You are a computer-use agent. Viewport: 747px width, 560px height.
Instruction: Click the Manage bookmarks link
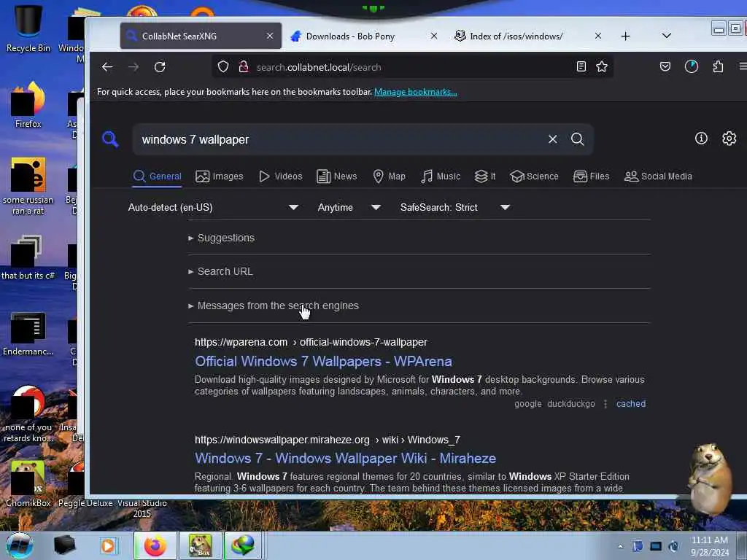(x=415, y=92)
